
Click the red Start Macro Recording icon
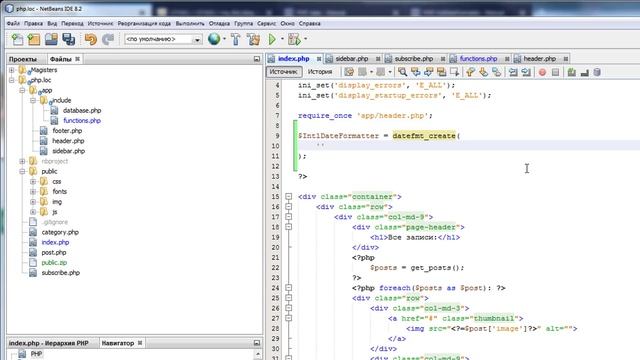pyautogui.click(x=542, y=72)
